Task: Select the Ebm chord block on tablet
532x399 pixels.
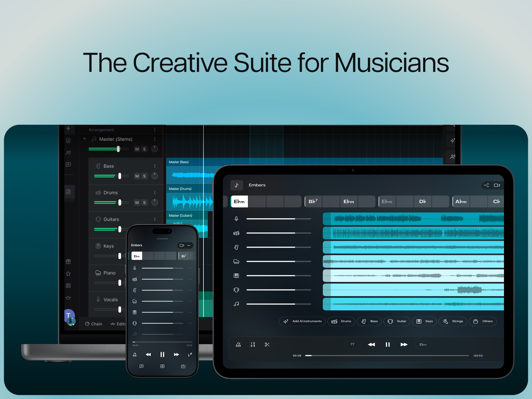Action: click(239, 201)
